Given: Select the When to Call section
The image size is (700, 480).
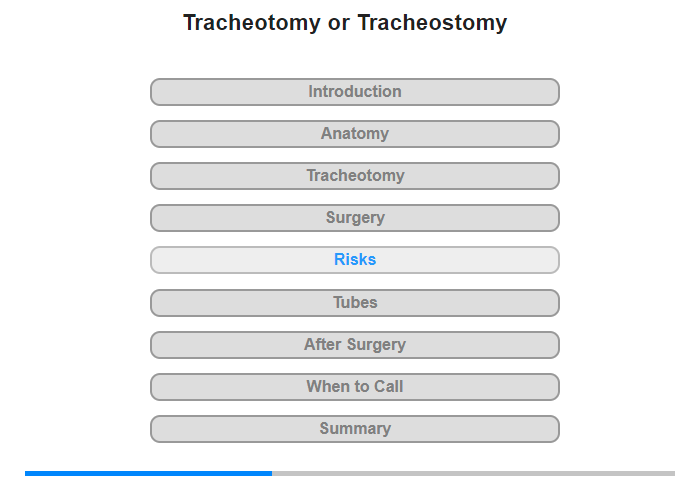Looking at the screenshot, I should point(355,387).
